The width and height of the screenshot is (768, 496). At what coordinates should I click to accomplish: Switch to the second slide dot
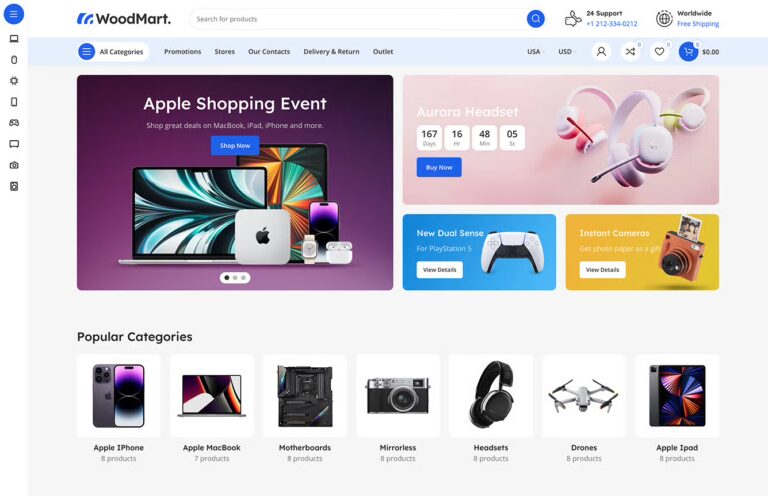(x=235, y=278)
